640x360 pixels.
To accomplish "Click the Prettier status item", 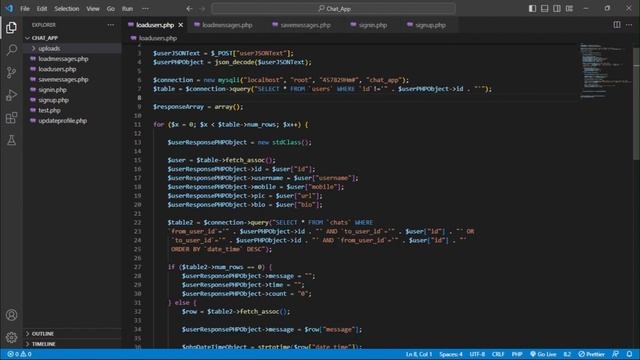I will click(591, 354).
